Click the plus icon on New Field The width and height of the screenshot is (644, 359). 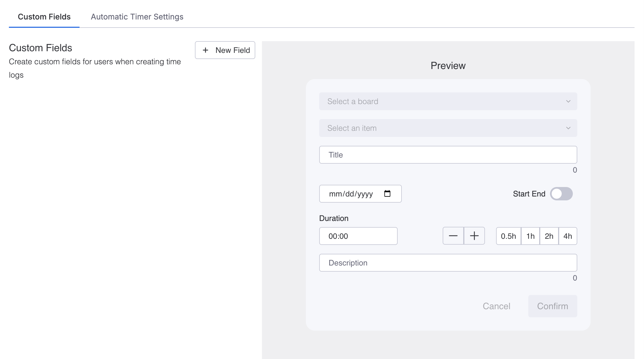click(x=205, y=50)
